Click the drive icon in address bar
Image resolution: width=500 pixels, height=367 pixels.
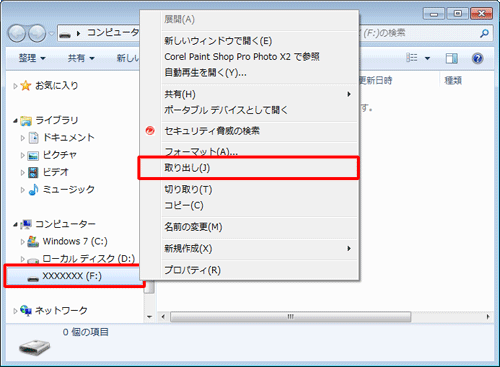[65, 34]
